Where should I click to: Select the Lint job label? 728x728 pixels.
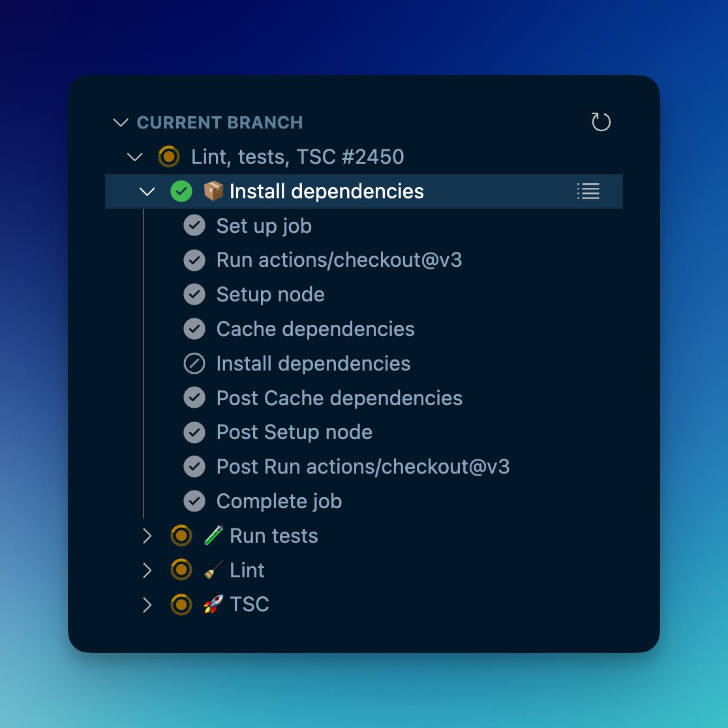(x=247, y=570)
